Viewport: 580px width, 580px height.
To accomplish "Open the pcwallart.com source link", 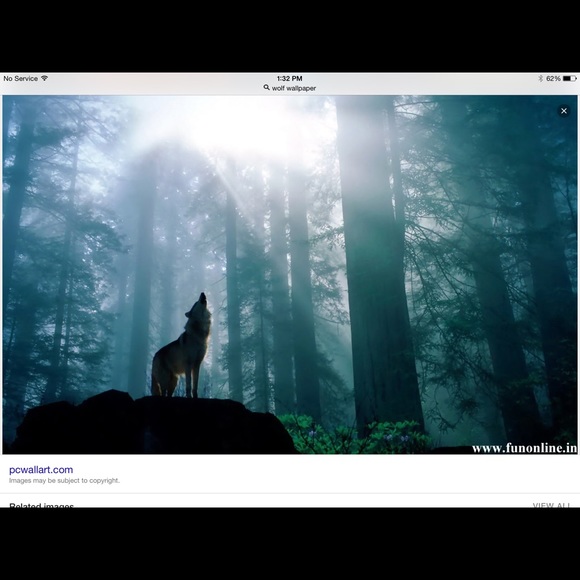I will (x=41, y=470).
